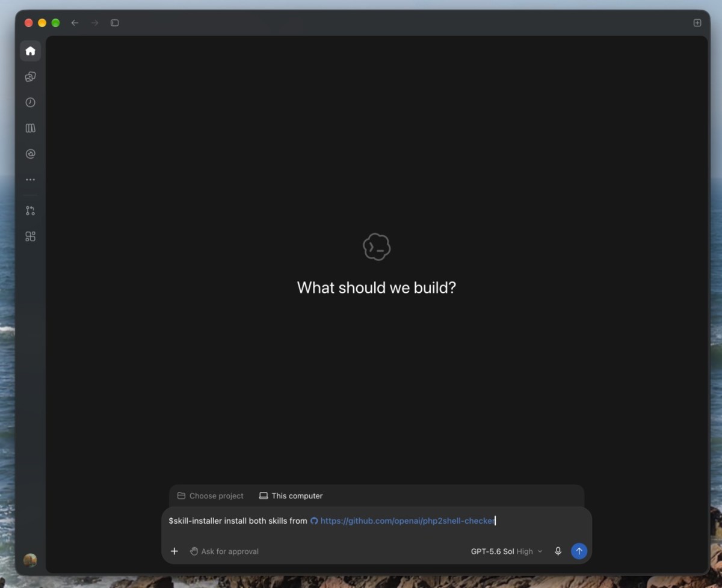
Task: Open the history clock icon
Action: coord(30,103)
